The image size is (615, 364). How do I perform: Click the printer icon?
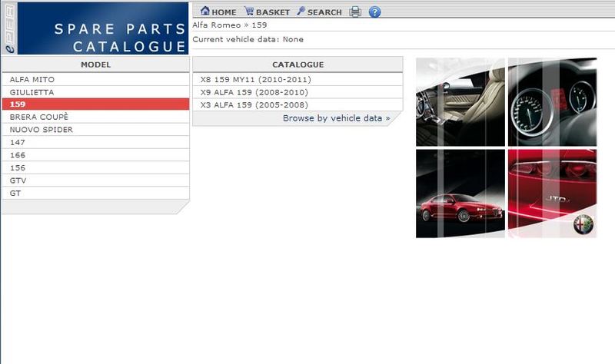[355, 12]
